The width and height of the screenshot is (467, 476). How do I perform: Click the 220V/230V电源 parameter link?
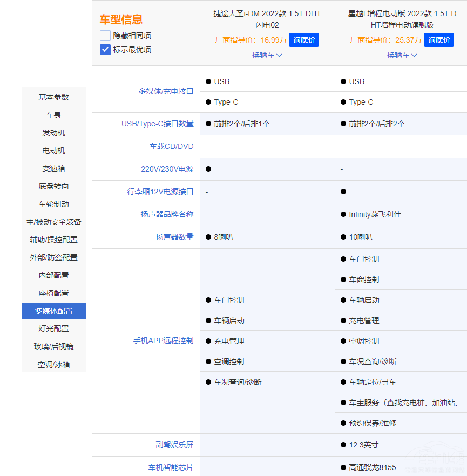pos(167,169)
